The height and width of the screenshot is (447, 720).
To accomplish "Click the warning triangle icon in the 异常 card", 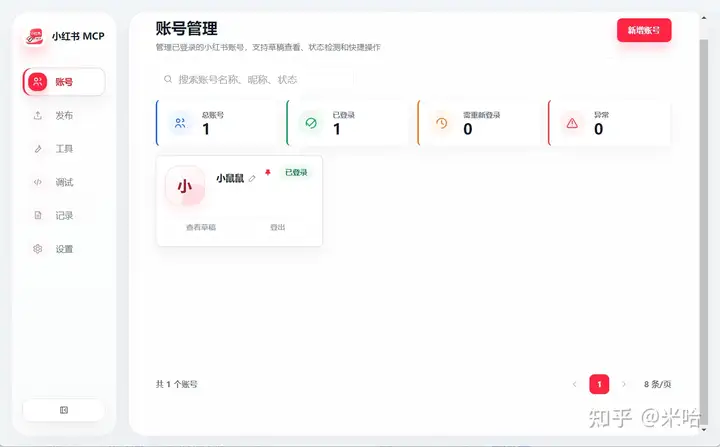I will point(572,123).
